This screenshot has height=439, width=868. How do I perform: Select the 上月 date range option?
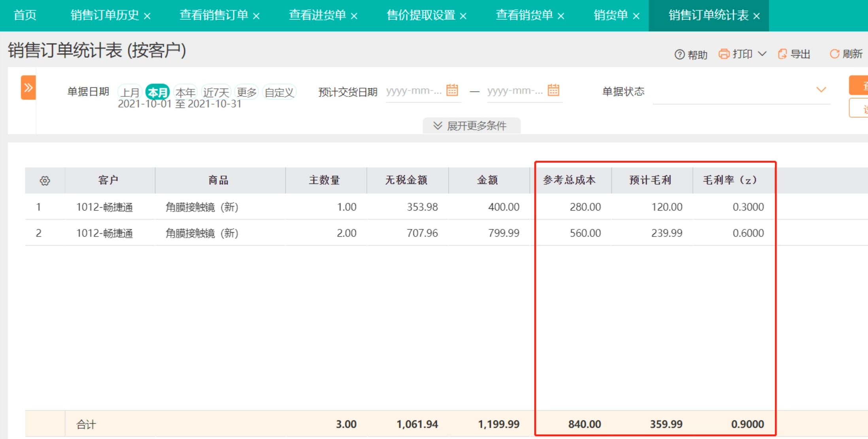pos(130,92)
